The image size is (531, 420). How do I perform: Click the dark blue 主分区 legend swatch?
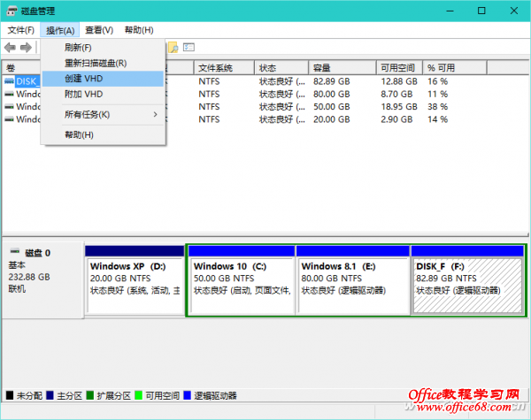pyautogui.click(x=50, y=395)
